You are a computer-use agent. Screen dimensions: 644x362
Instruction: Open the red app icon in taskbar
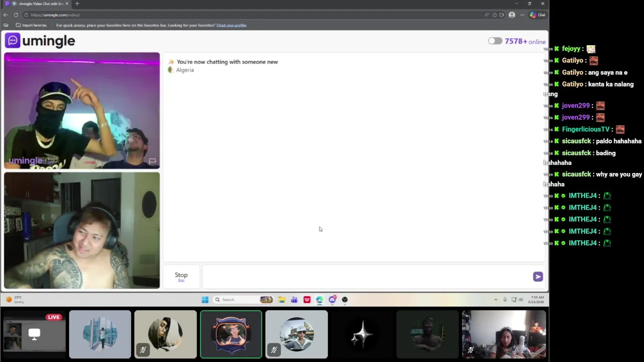pyautogui.click(x=307, y=300)
